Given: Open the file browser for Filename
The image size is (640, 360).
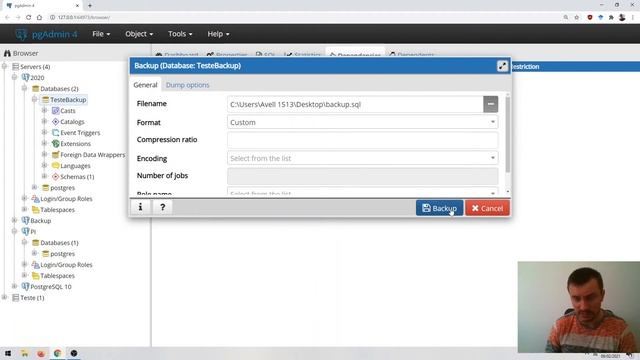Looking at the screenshot, I should click(x=491, y=104).
